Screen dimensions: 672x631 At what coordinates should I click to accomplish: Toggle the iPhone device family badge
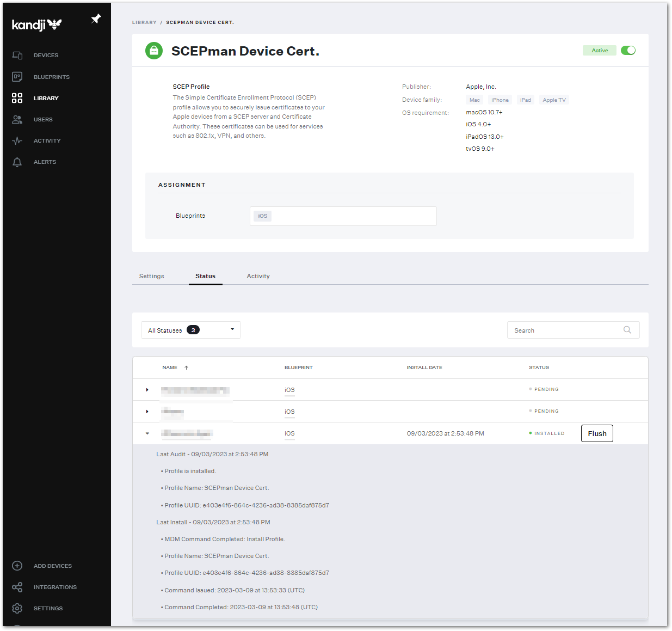click(500, 100)
